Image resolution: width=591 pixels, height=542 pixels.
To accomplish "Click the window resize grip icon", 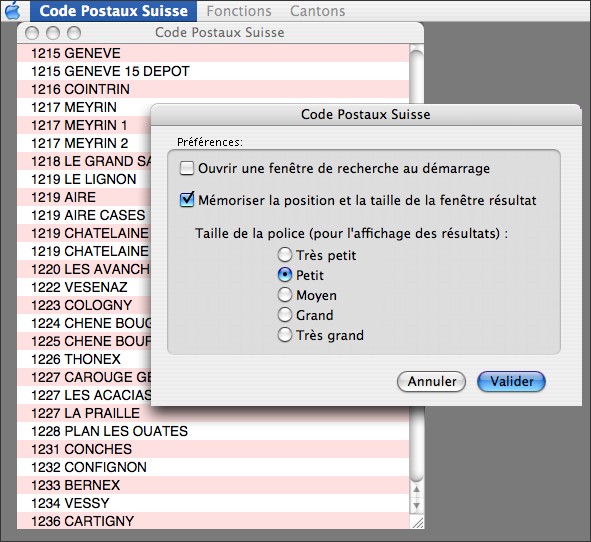I will point(418,522).
